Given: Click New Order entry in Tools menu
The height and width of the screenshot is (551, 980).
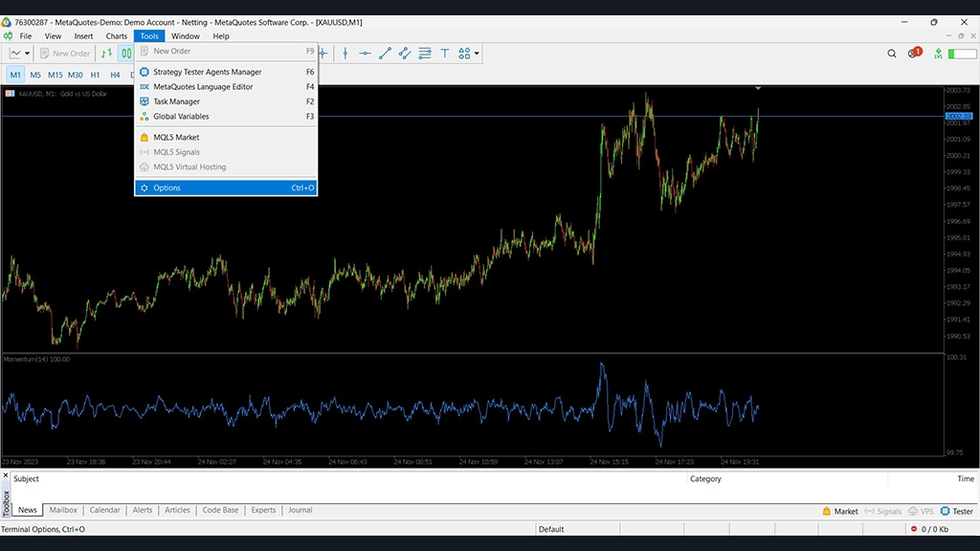Looking at the screenshot, I should (226, 52).
